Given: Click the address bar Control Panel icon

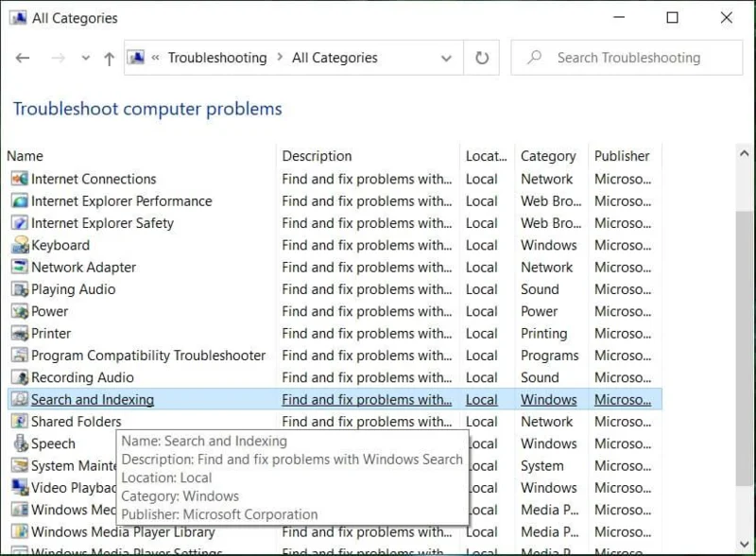Looking at the screenshot, I should pos(136,58).
